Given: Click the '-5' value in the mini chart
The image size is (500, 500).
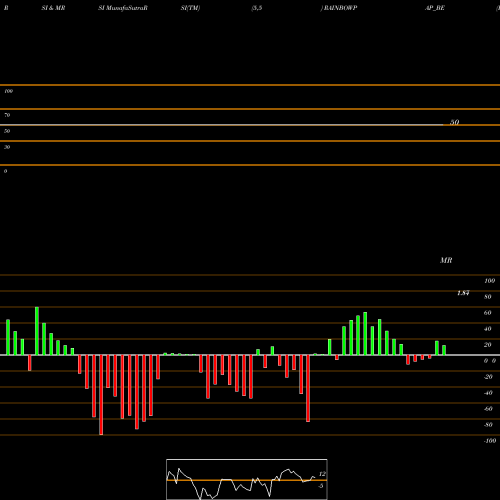Looking at the screenshot, I should (321, 486).
